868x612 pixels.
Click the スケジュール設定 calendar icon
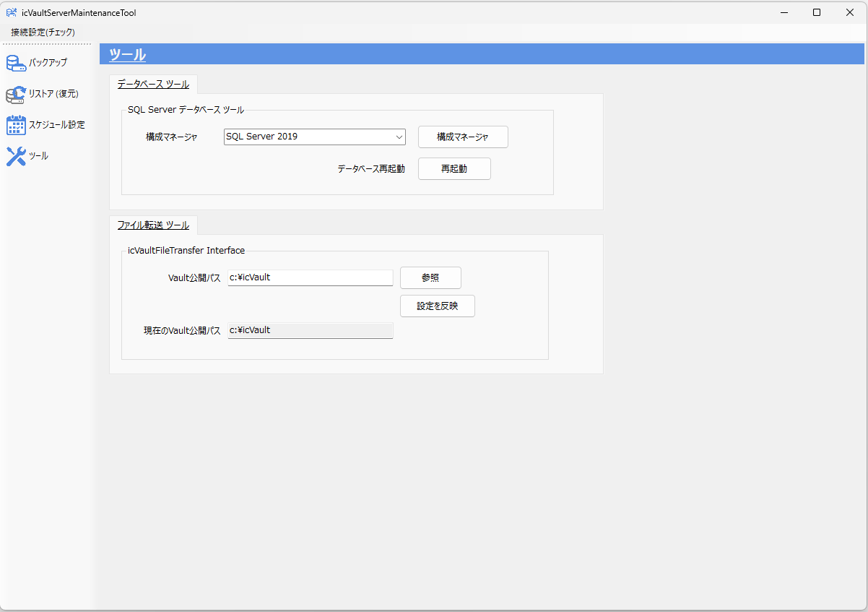[x=16, y=125]
